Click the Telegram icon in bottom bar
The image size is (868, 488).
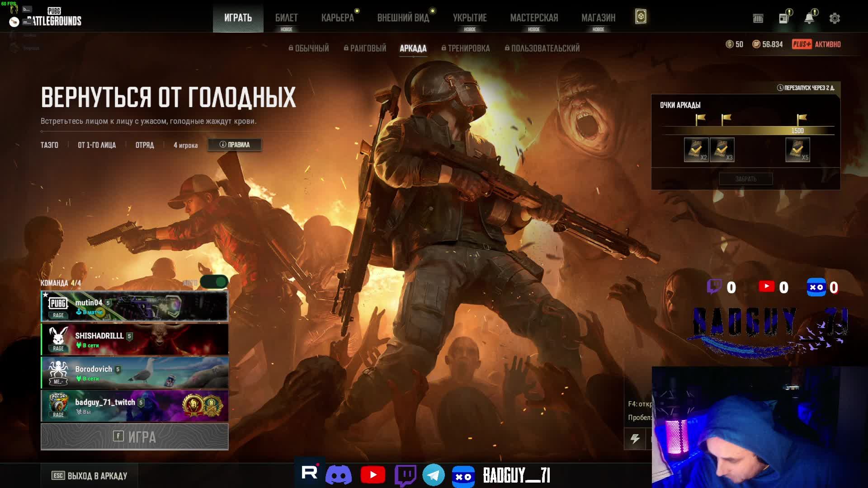coord(434,475)
